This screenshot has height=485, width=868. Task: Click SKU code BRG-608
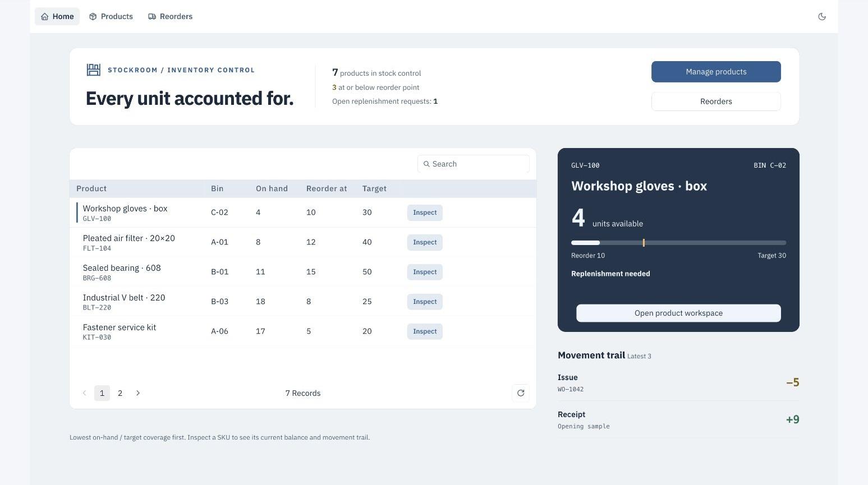[97, 278]
